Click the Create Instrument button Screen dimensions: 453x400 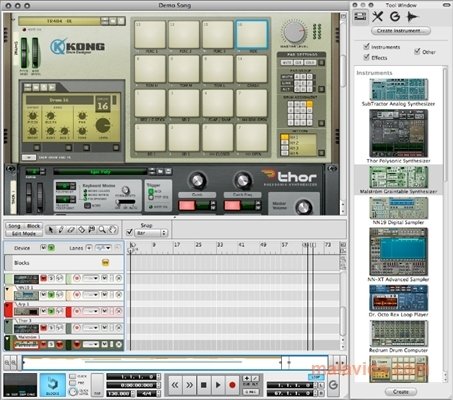click(400, 31)
